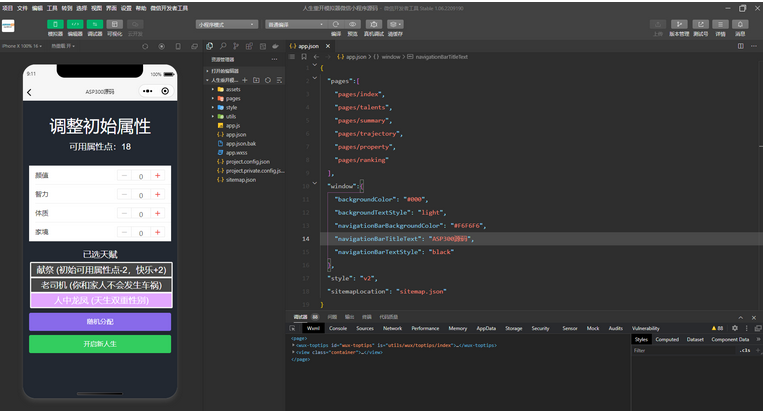Click the green 开启新人生 button

(x=100, y=344)
